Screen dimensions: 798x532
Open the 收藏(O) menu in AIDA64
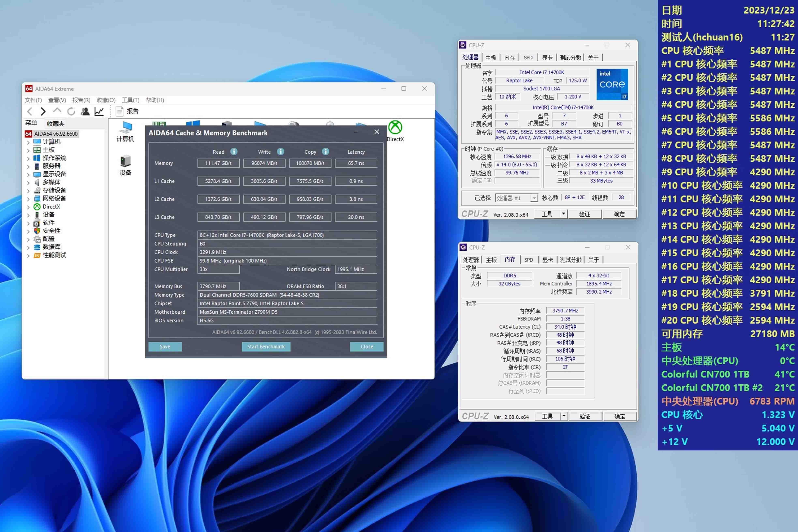click(x=106, y=100)
